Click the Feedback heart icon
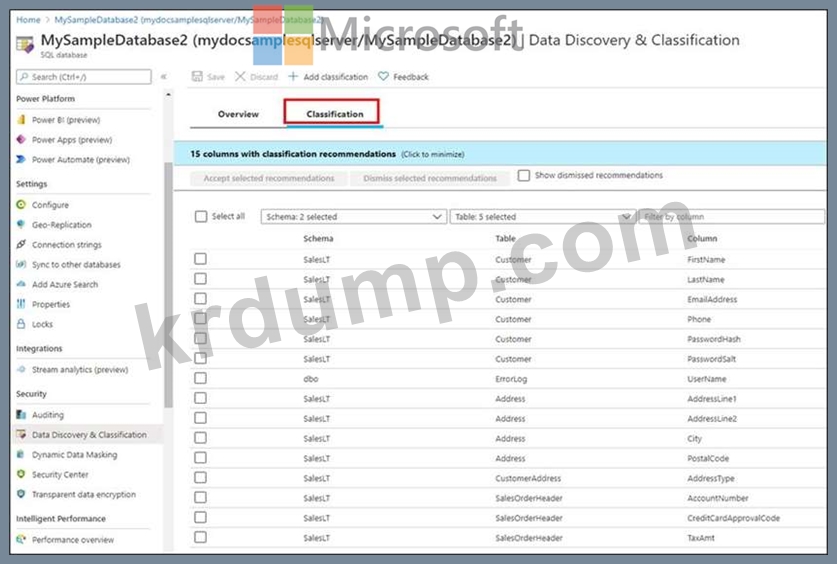This screenshot has width=837, height=564. click(x=383, y=77)
